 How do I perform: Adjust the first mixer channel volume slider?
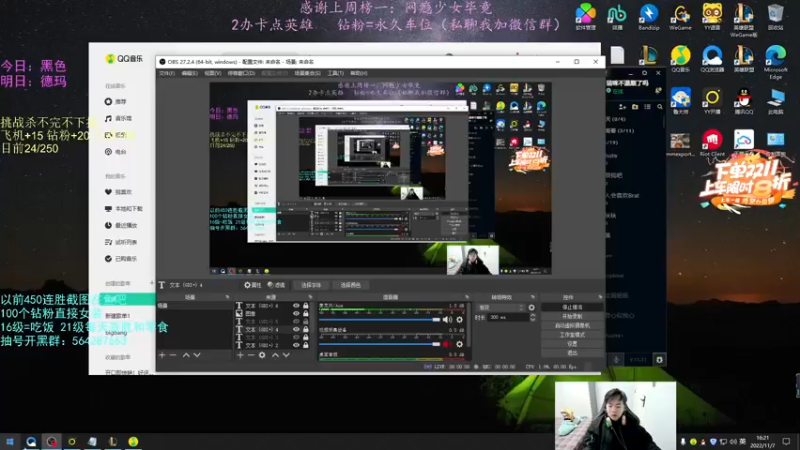pos(380,320)
